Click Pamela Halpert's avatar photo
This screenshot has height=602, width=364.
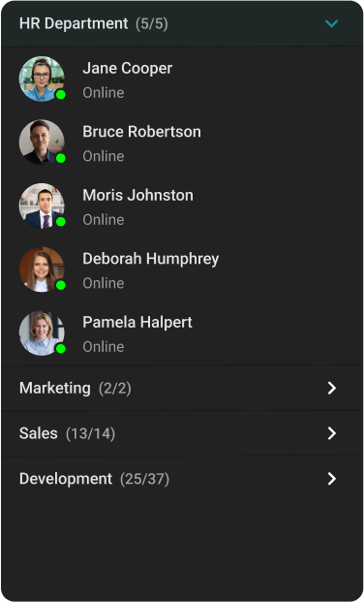(42, 333)
